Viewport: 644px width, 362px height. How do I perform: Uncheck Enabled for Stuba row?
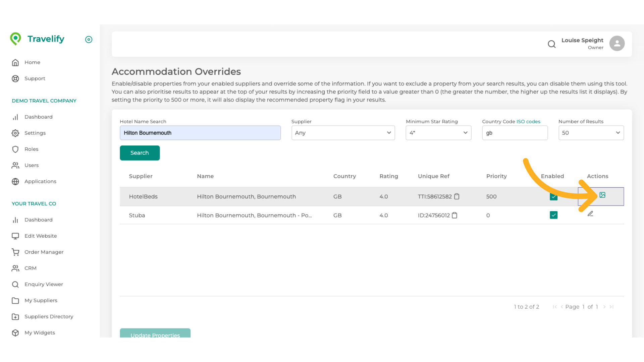point(553,215)
